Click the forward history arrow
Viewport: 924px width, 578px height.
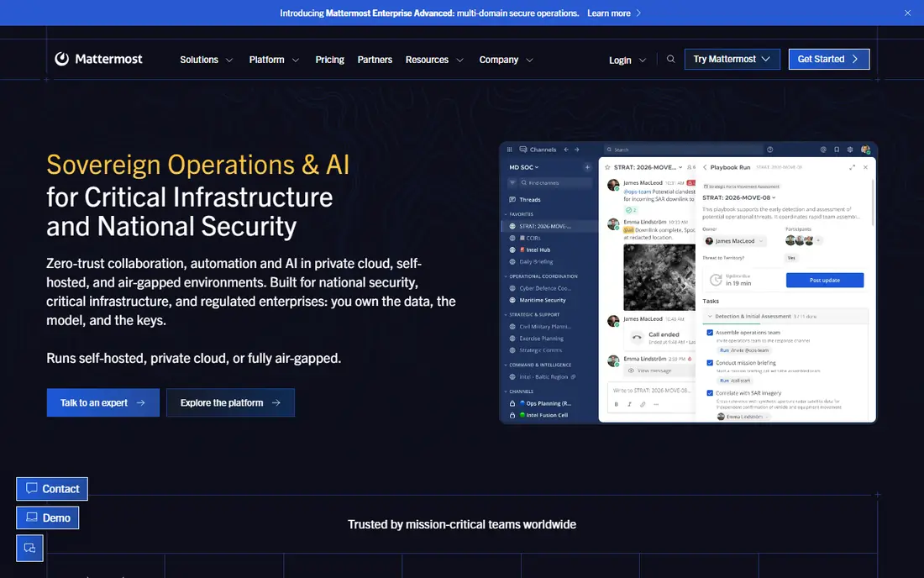click(577, 150)
